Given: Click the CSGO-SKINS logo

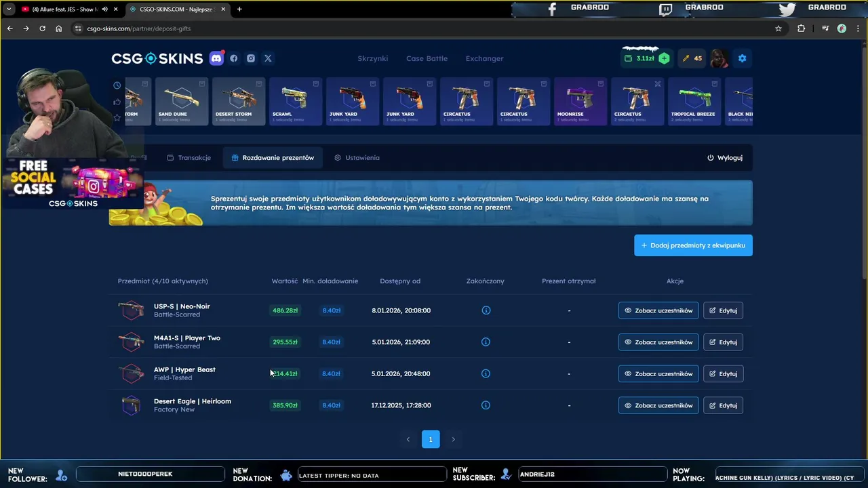Looking at the screenshot, I should pos(157,58).
